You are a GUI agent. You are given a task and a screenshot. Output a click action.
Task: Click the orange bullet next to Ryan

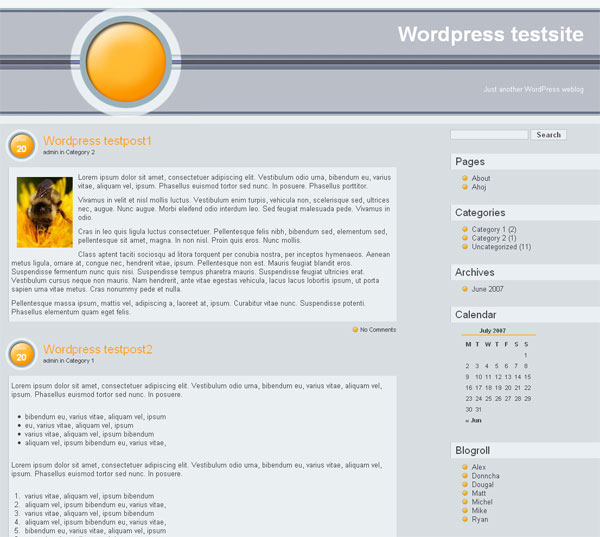point(465,519)
